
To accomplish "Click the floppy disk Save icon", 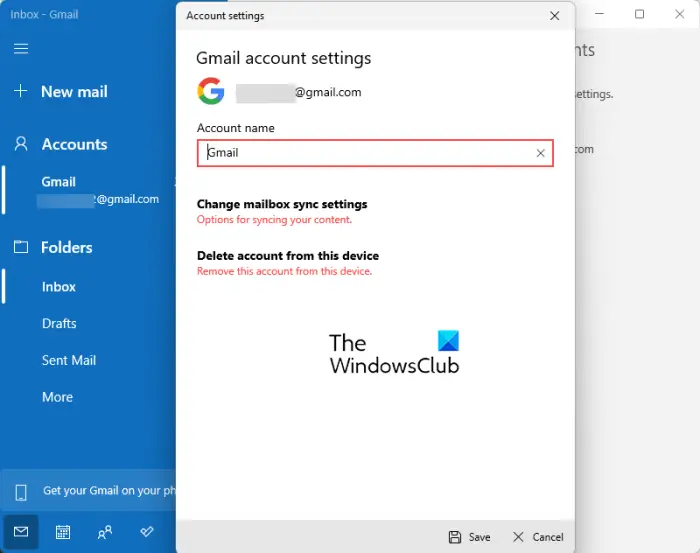I will point(454,537).
